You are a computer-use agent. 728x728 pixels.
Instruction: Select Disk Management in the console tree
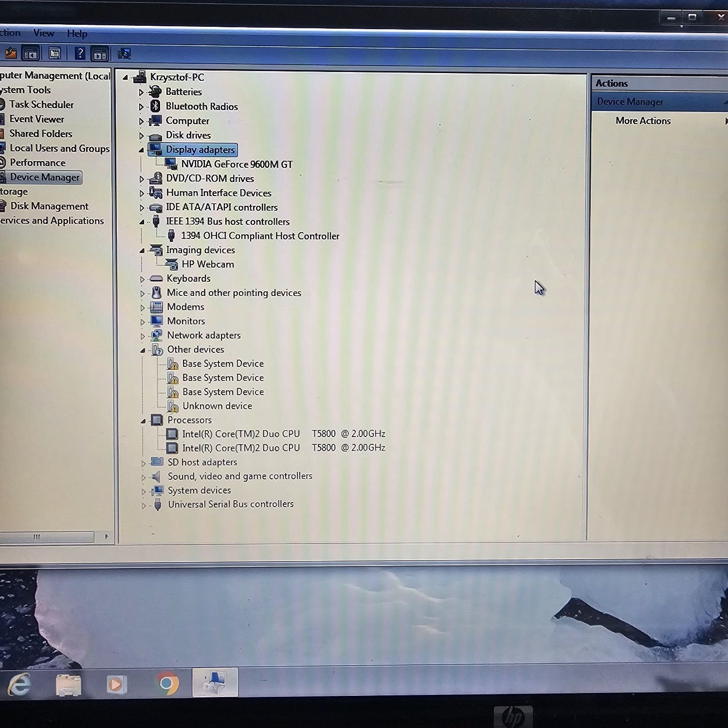pos(49,206)
